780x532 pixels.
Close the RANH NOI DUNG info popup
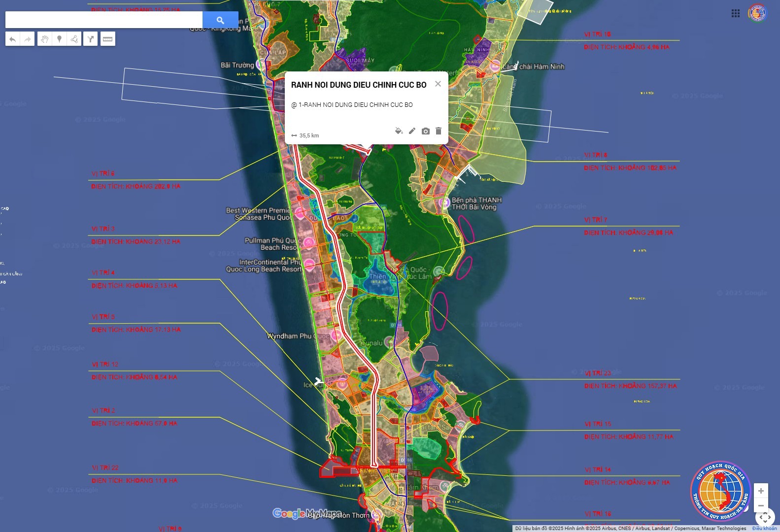tap(438, 84)
